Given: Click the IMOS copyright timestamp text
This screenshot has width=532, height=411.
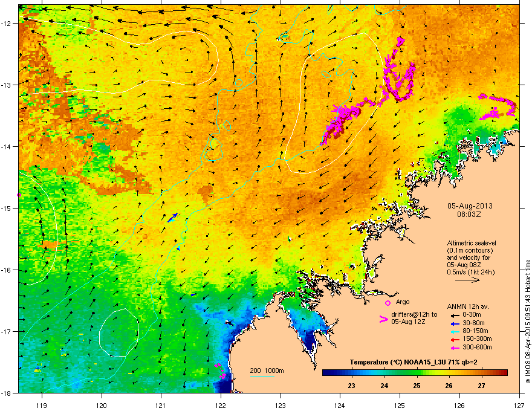Looking at the screenshot, I should [x=528, y=321].
